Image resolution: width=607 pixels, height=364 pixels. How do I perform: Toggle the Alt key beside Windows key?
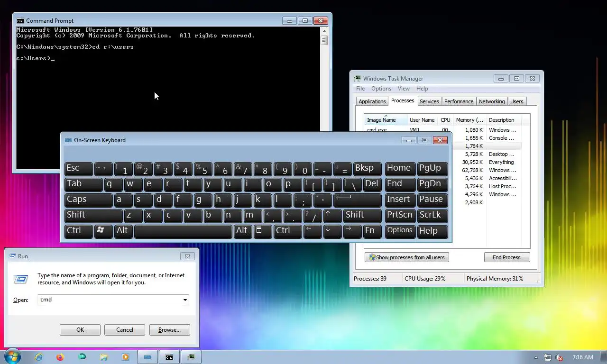click(x=123, y=231)
